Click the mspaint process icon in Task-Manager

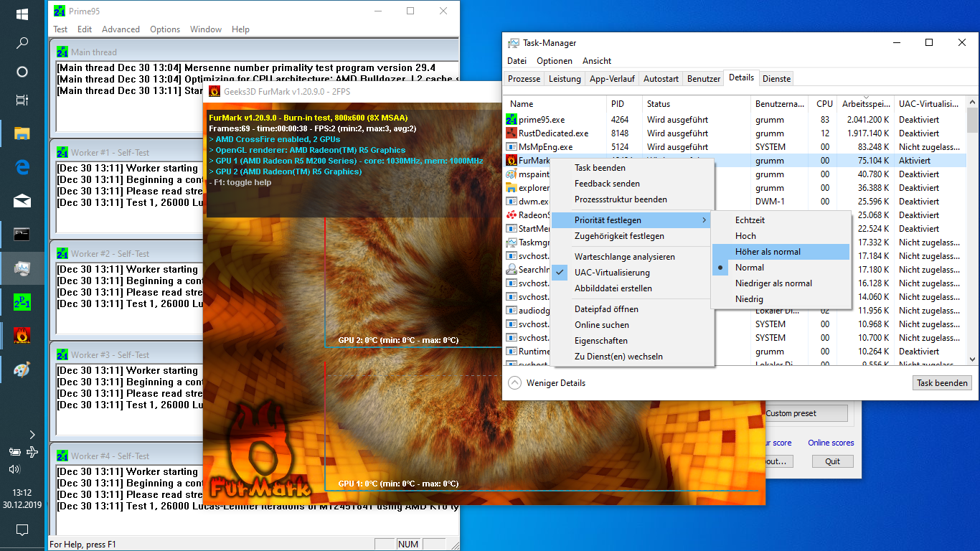coord(512,174)
